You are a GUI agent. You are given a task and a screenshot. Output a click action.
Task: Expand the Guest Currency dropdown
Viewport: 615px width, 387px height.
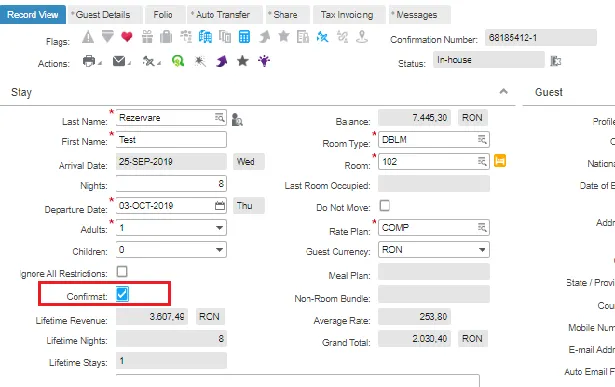pos(482,250)
